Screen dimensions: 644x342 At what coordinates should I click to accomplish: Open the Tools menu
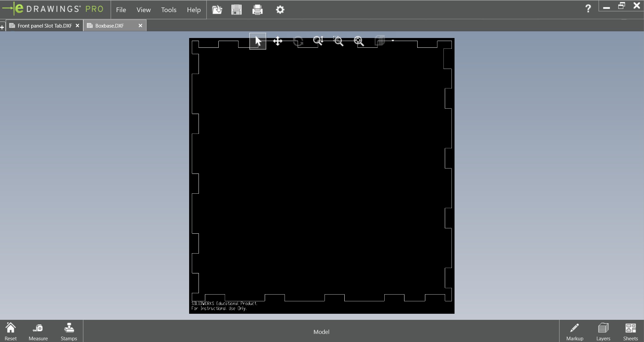pyautogui.click(x=169, y=10)
